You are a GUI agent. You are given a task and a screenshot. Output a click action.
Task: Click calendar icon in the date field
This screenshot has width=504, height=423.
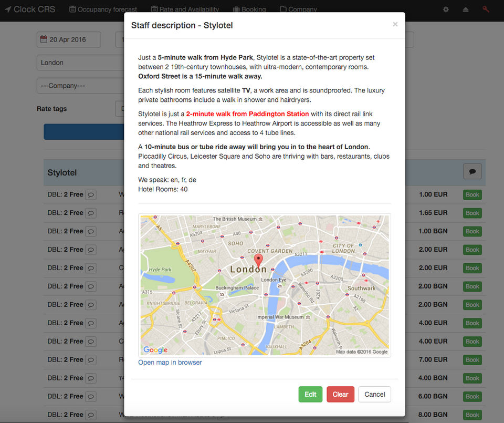click(x=44, y=39)
